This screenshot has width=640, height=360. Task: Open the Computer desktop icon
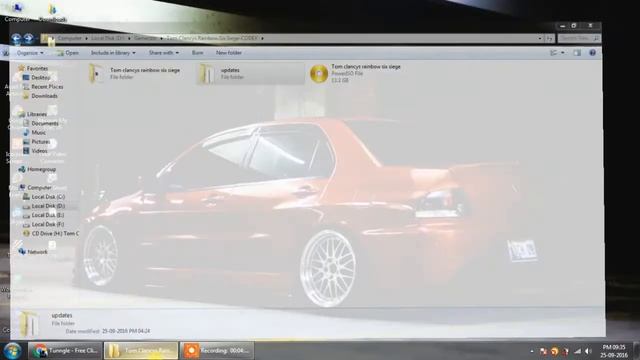click(17, 12)
